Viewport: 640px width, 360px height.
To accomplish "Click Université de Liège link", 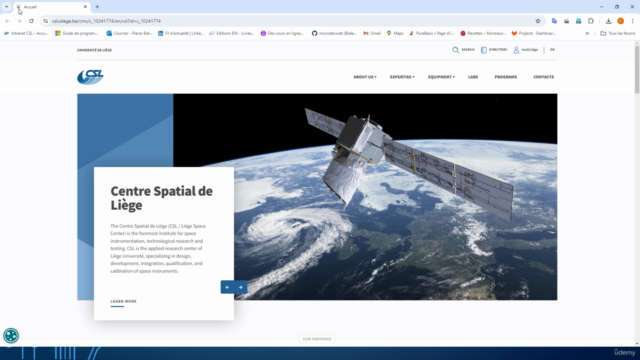I will pyautogui.click(x=94, y=50).
